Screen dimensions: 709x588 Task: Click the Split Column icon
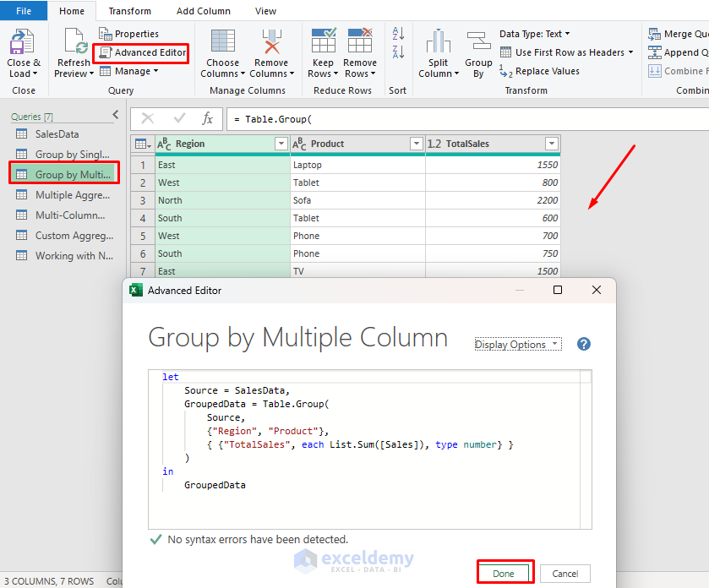438,44
